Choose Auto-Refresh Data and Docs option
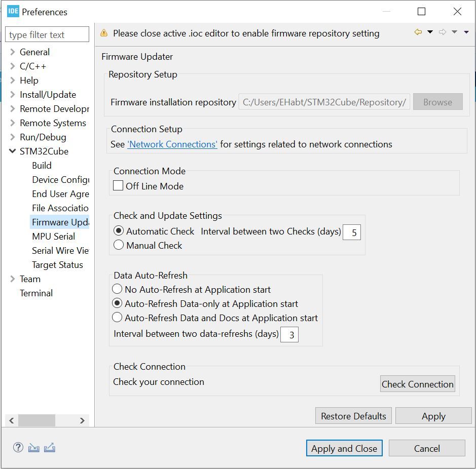 click(117, 318)
